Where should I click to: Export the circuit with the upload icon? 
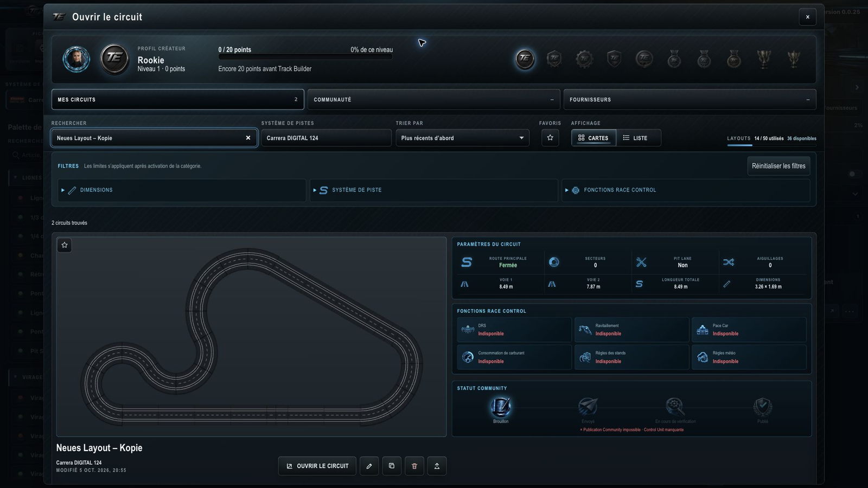(437, 466)
